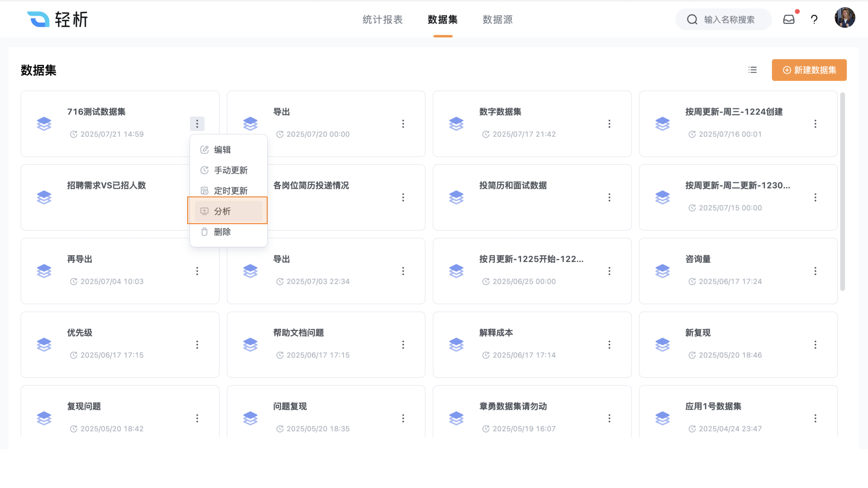Click the dataset icon of 投简历和面试数据
Viewport: 868px width, 488px height.
(456, 197)
